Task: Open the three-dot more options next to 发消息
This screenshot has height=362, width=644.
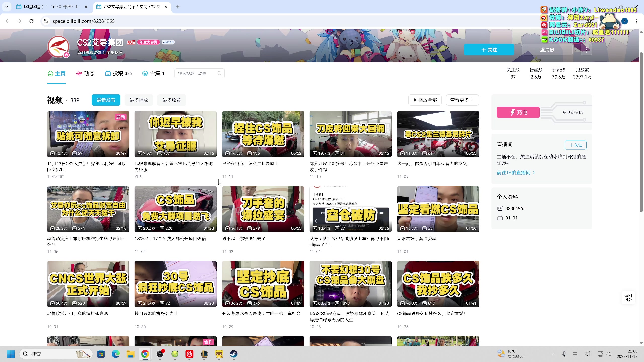Action: (x=586, y=50)
